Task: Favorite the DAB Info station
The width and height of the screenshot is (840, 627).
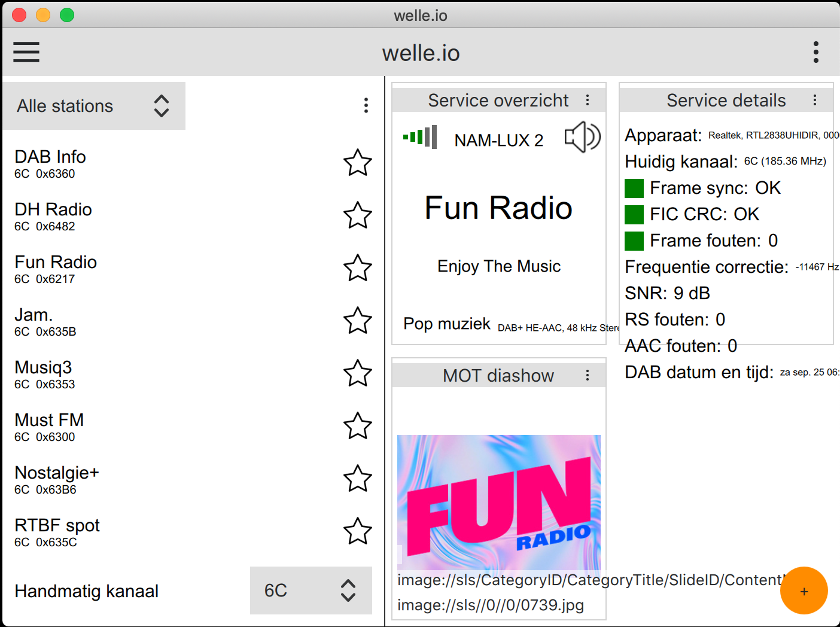Action: point(358,163)
